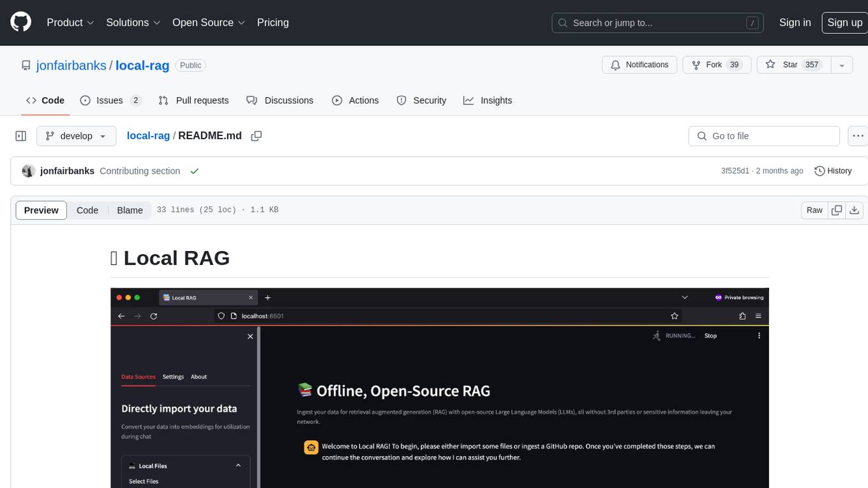Open the GitHub homepage logo

[x=20, y=22]
